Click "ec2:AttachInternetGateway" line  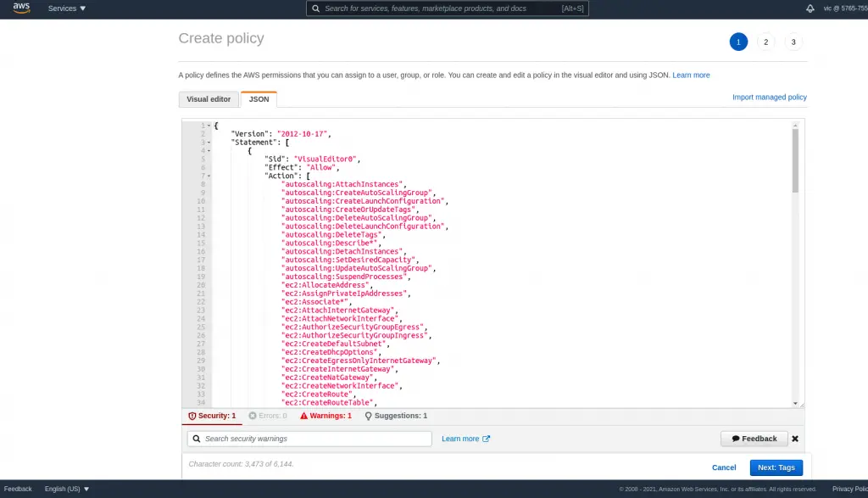tap(338, 311)
